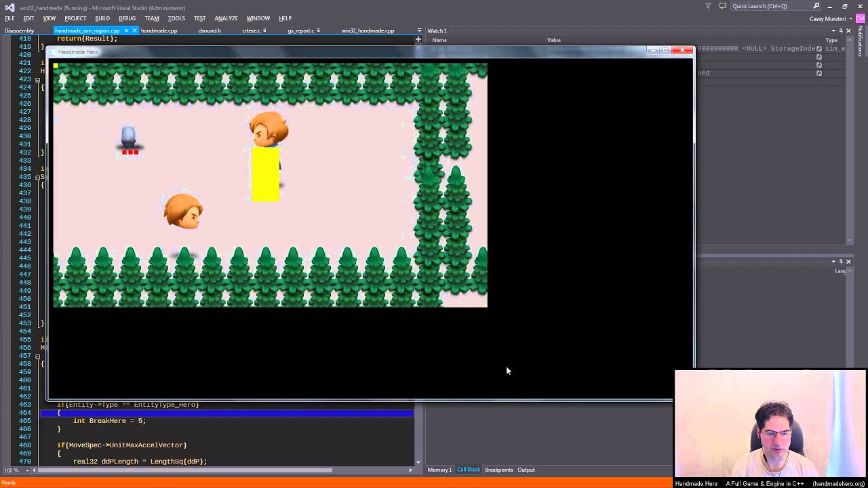Switch to the Breakpoints tab
Screen dimensions: 868x488
499,470
